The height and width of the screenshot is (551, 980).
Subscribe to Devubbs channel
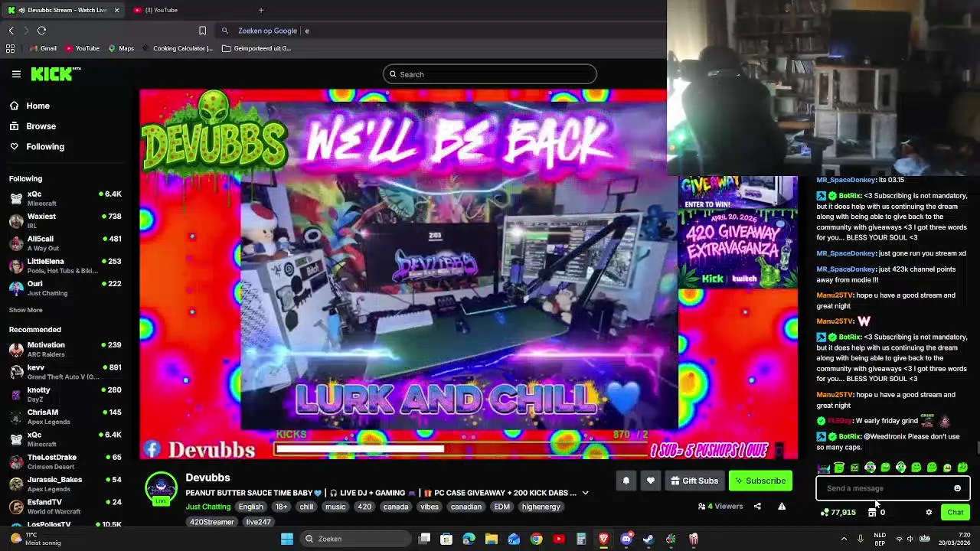tap(760, 481)
